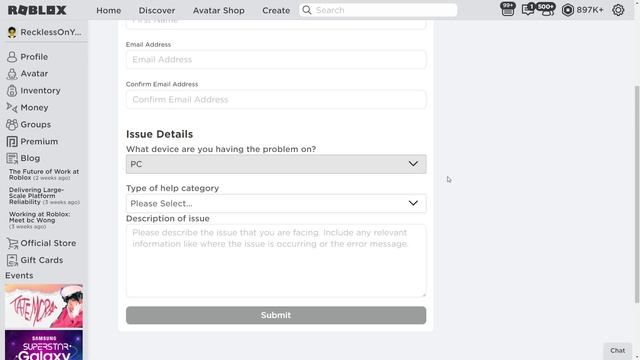
Task: Click the Gift Cards icon
Action: (12, 260)
